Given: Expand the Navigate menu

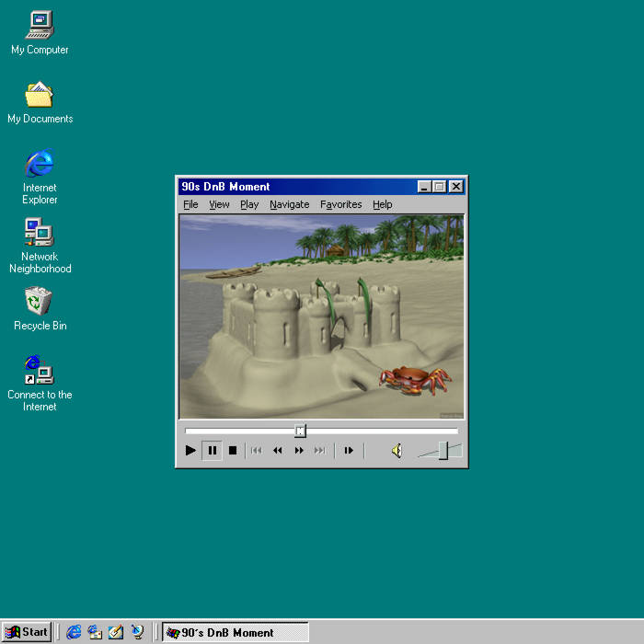Looking at the screenshot, I should 289,204.
